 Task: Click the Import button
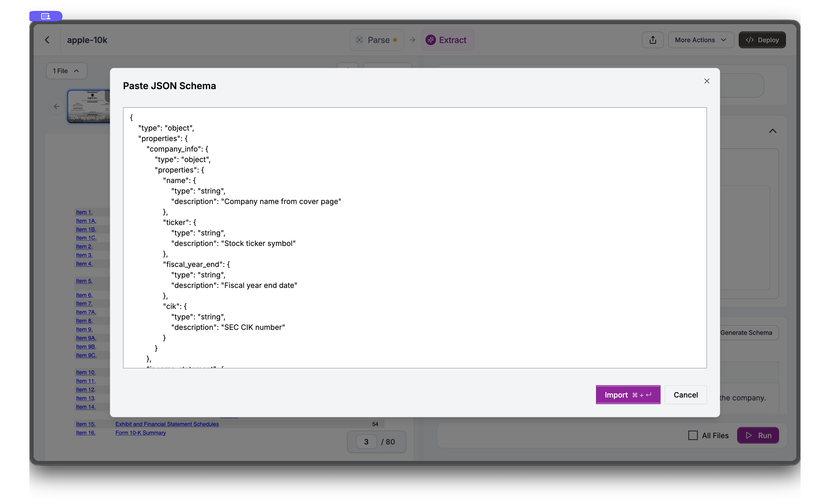(x=628, y=395)
